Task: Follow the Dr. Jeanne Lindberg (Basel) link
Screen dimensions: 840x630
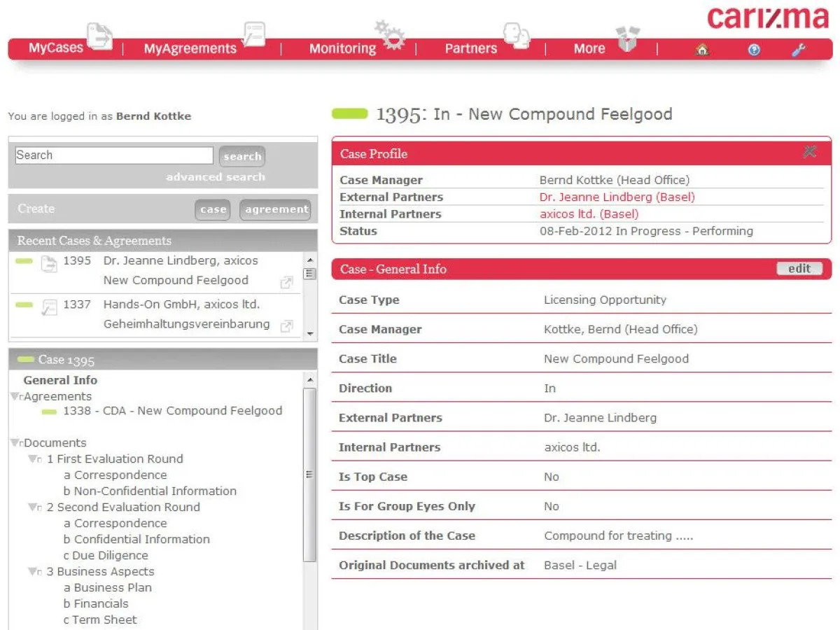Action: click(617, 197)
